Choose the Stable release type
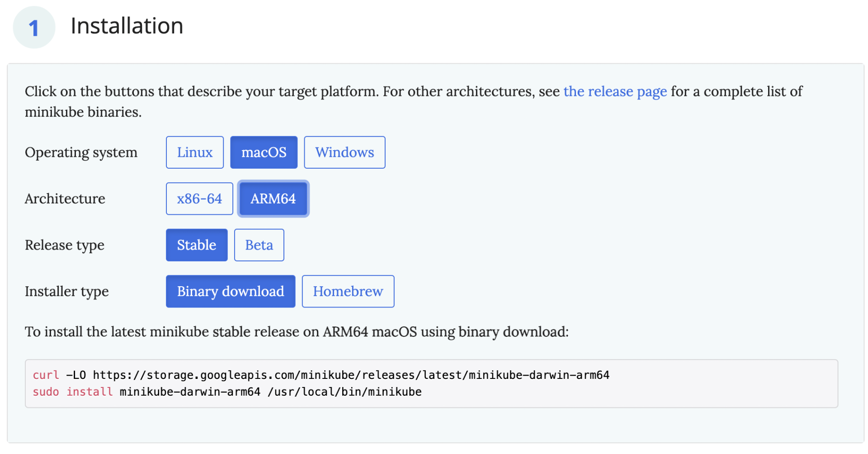The image size is (868, 454). point(197,245)
